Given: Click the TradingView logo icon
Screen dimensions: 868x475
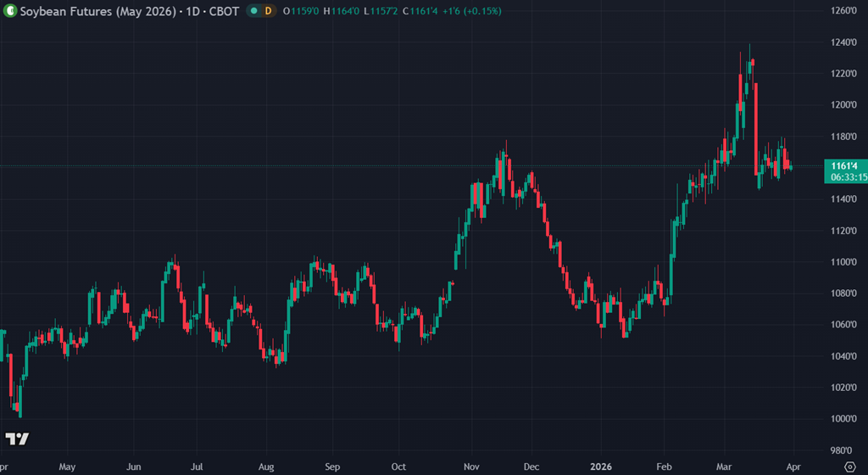Looking at the screenshot, I should click(17, 439).
